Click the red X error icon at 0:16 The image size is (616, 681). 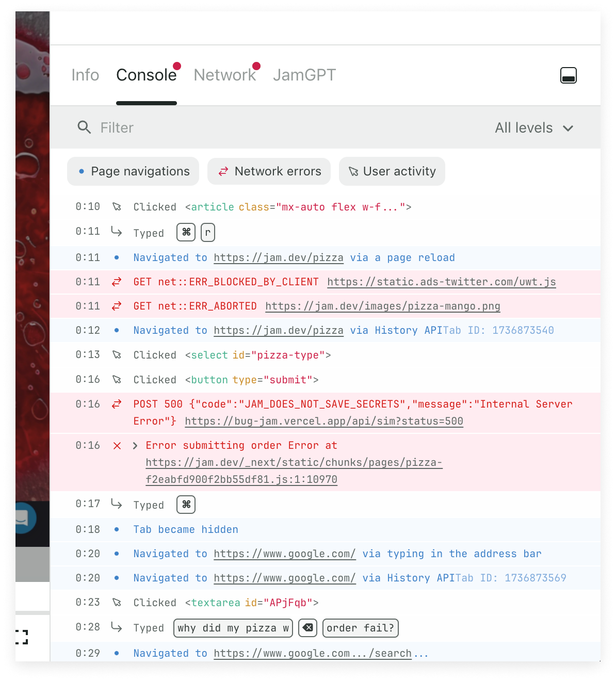click(117, 446)
